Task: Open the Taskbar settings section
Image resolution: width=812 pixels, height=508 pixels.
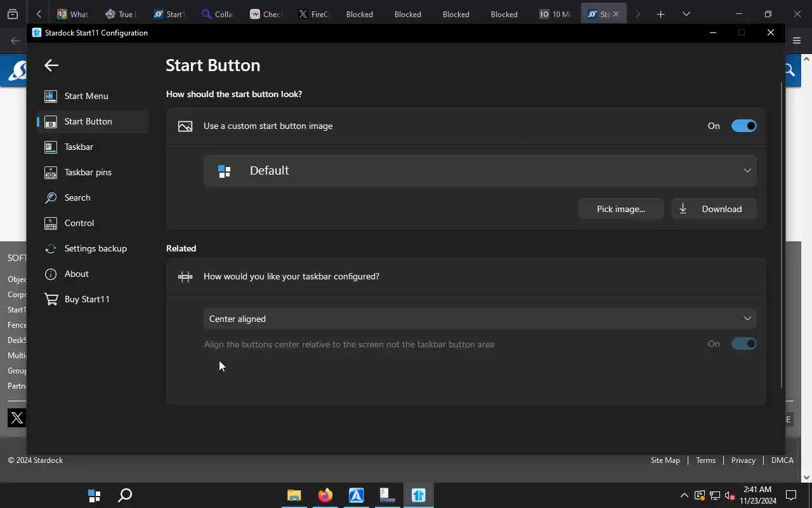Action: click(x=93, y=147)
